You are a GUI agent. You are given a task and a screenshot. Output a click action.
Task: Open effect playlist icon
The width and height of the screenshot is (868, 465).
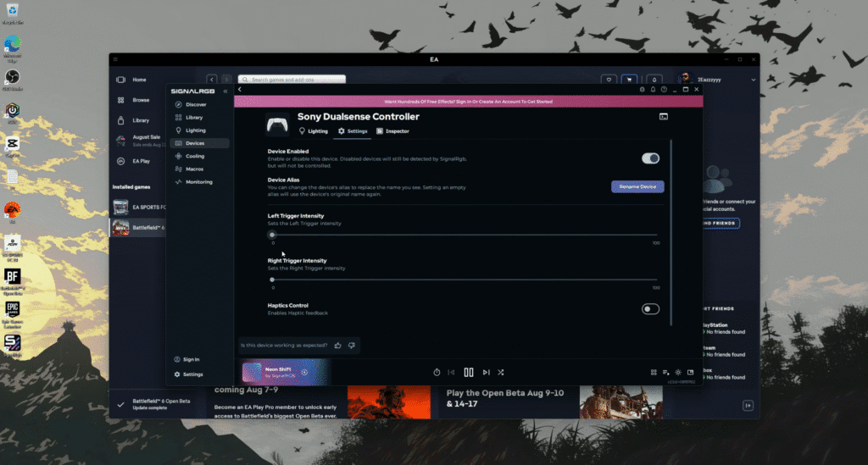coord(666,373)
